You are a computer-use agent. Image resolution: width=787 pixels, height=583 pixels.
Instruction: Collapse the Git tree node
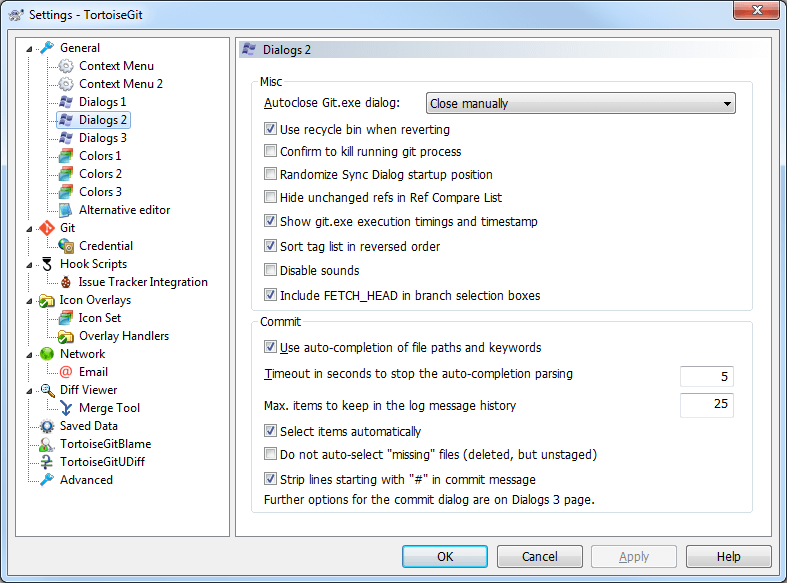[30, 229]
